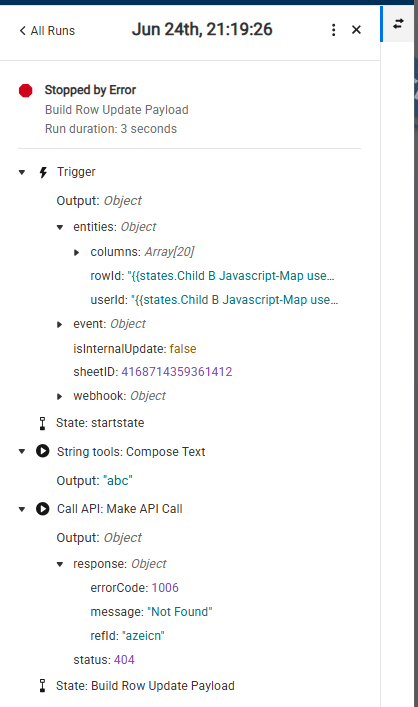Screen dimensions: 418x707
Task: Close the run details panel
Action: pos(356,30)
